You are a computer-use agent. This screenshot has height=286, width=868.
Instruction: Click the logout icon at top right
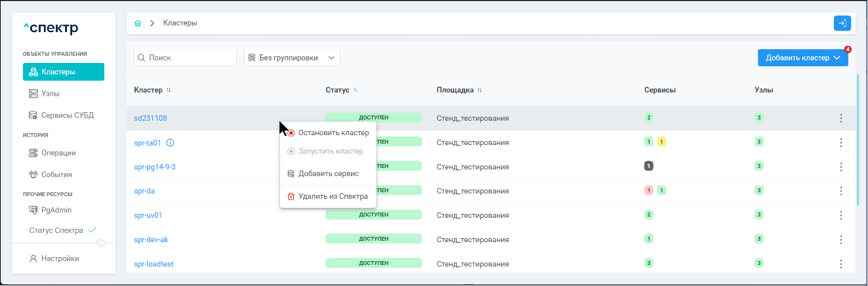click(x=842, y=23)
